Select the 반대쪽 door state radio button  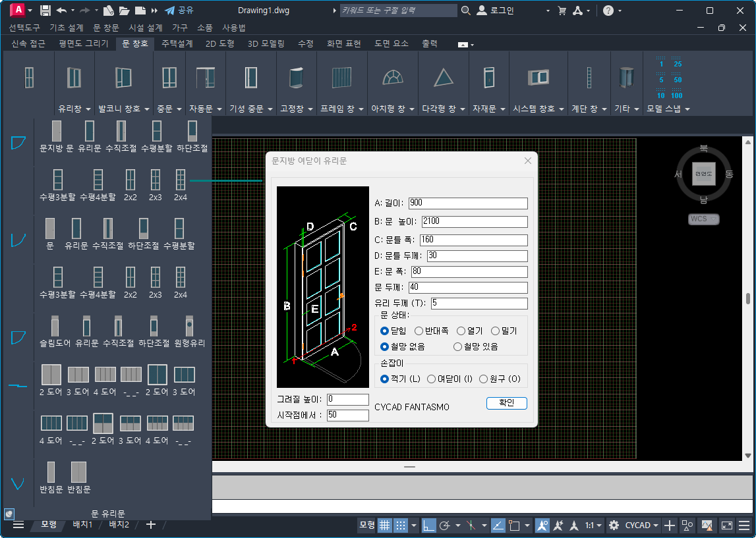(x=419, y=331)
